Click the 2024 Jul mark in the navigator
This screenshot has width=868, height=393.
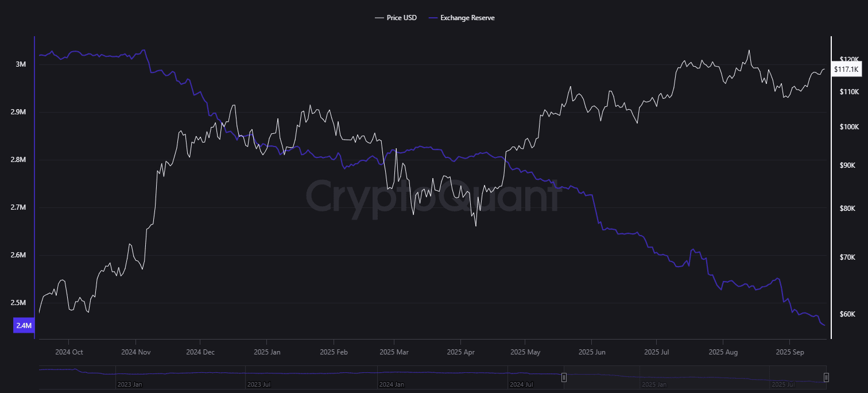tap(521, 384)
